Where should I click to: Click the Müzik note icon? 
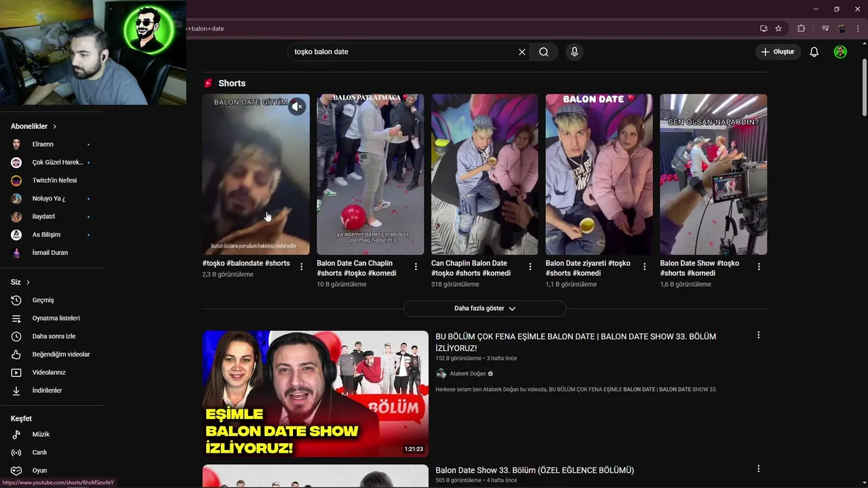tap(17, 434)
